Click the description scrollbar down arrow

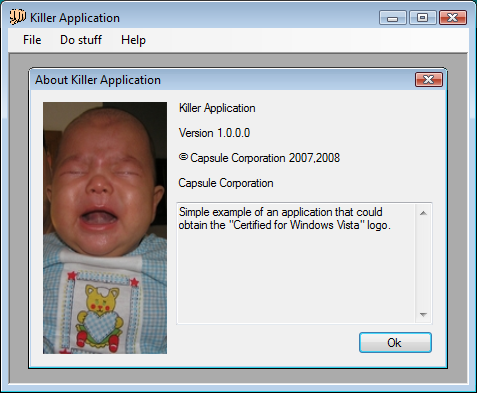pyautogui.click(x=423, y=314)
